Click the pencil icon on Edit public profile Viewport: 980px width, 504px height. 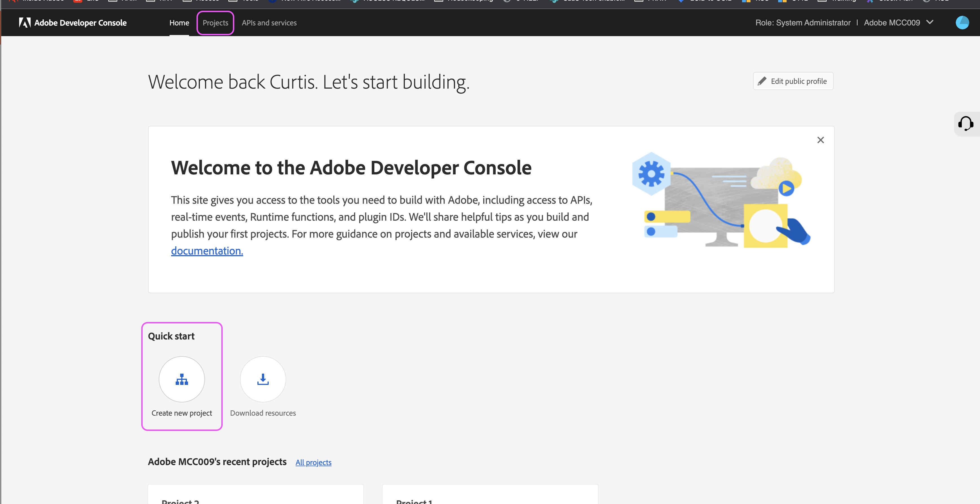(762, 81)
